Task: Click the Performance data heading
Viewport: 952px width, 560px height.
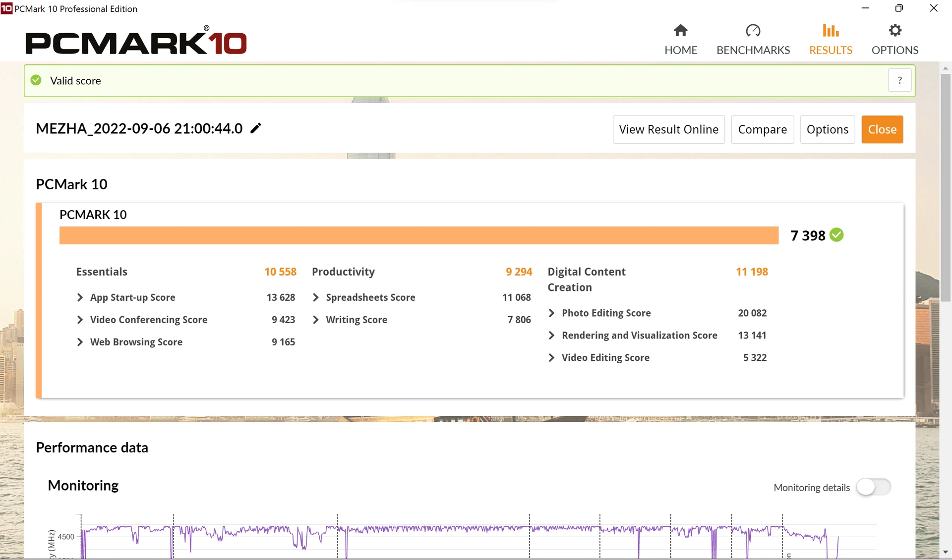Action: click(x=92, y=448)
